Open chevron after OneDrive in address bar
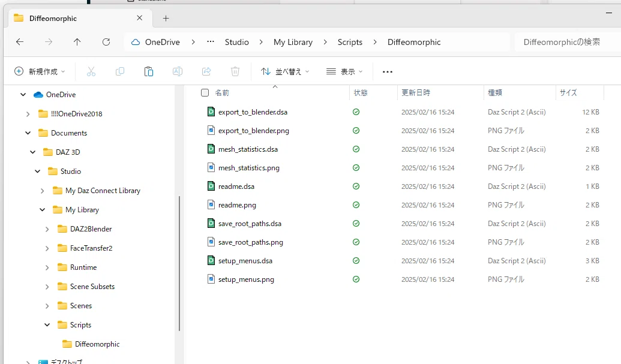This screenshot has width=621, height=364. (x=193, y=42)
